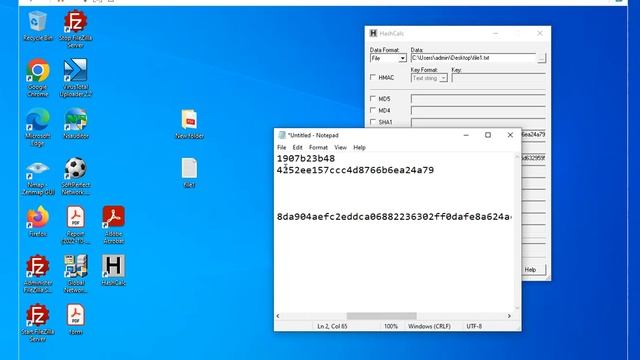This screenshot has height=360, width=640.
Task: Open Notepad Edit menu
Action: click(298, 147)
